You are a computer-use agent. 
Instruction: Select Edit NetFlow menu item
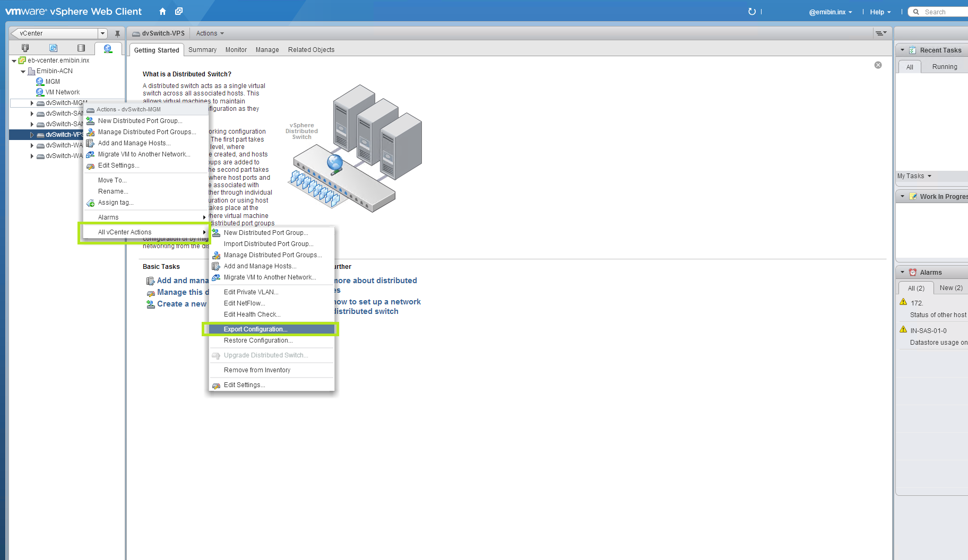click(x=272, y=303)
